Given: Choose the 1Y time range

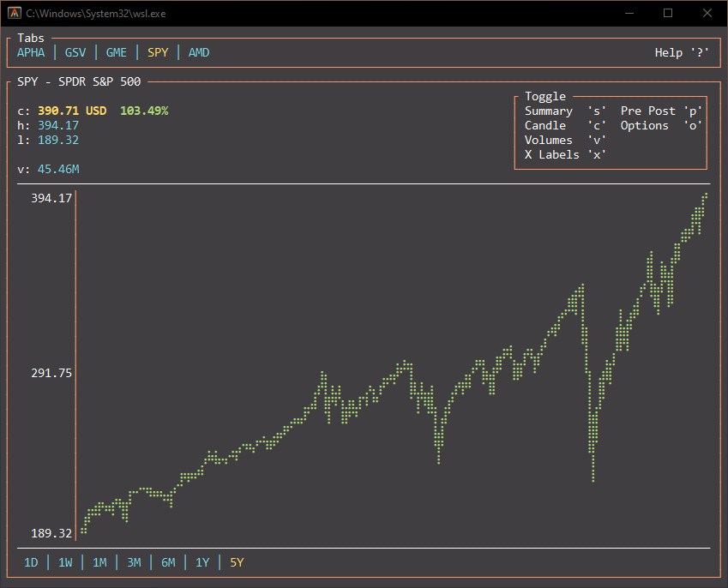Looking at the screenshot, I should click(202, 562).
